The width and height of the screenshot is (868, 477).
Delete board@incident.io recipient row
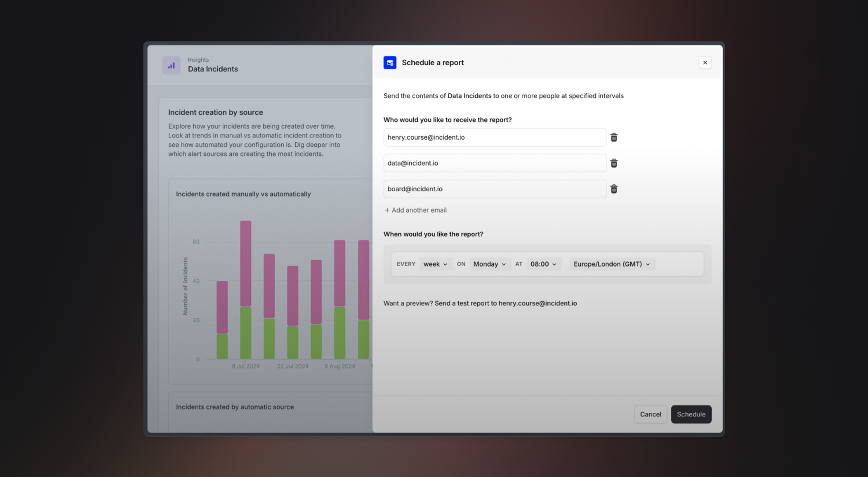coord(614,189)
